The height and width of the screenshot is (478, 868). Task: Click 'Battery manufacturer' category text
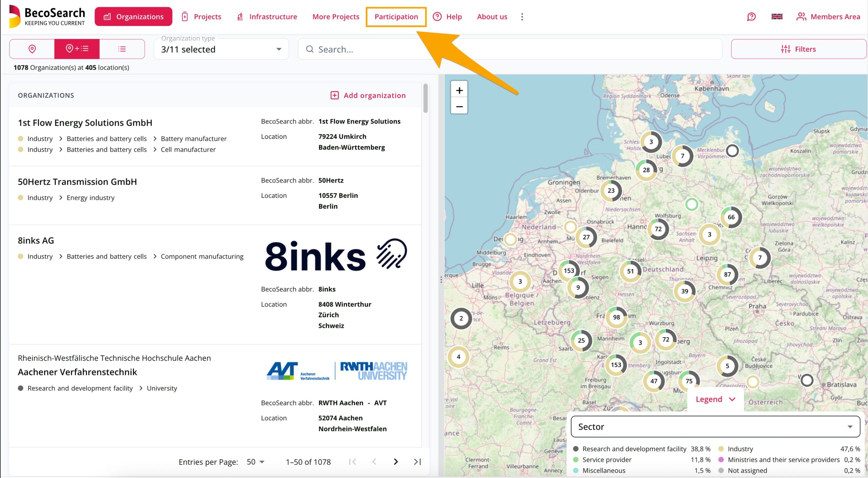pyautogui.click(x=194, y=139)
